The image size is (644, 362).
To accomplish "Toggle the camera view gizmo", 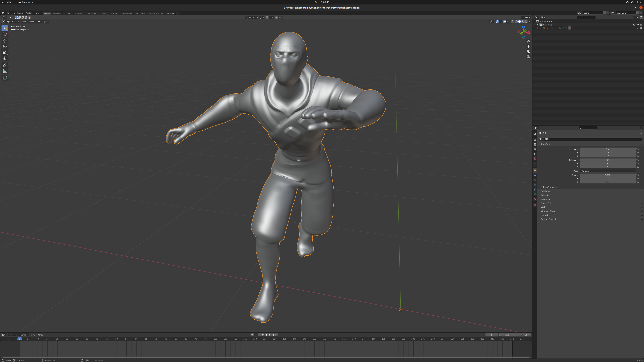I will pyautogui.click(x=528, y=51).
